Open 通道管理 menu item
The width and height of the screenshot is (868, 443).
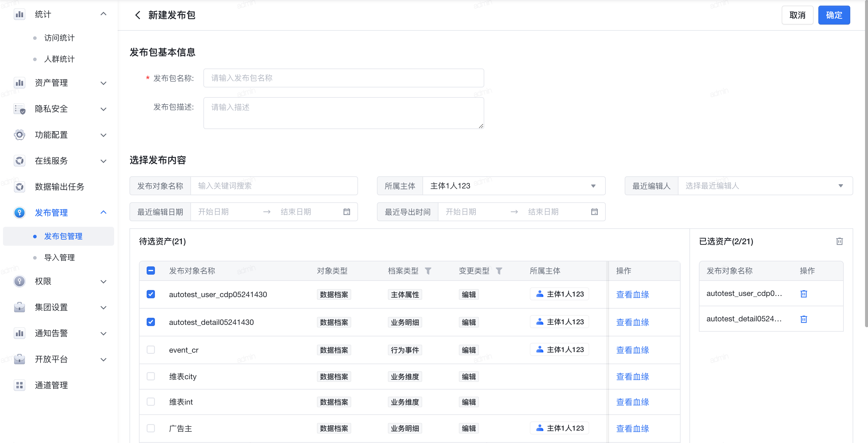click(x=51, y=385)
